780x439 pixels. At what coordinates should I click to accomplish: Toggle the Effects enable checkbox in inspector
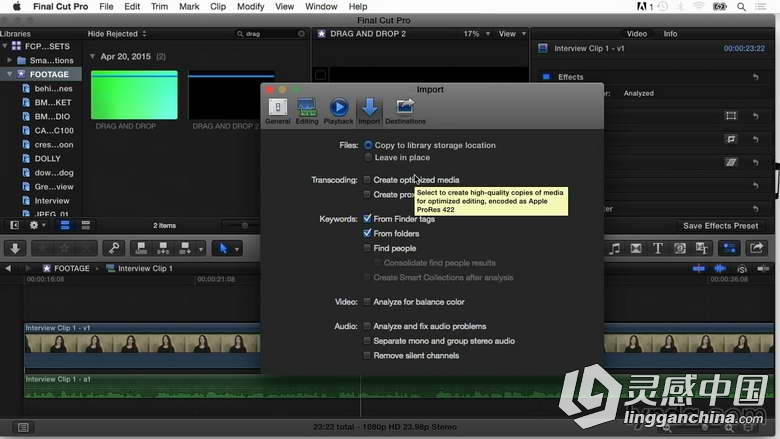[546, 77]
